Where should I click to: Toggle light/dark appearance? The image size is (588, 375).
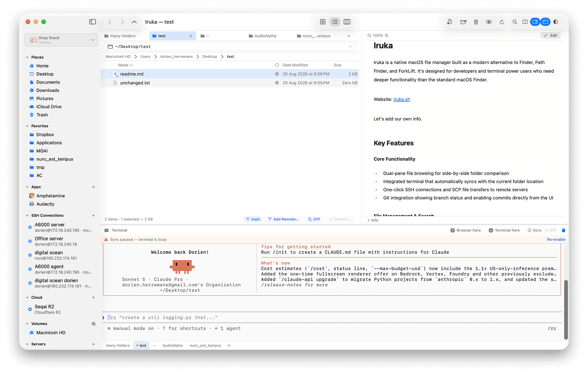coord(556,22)
